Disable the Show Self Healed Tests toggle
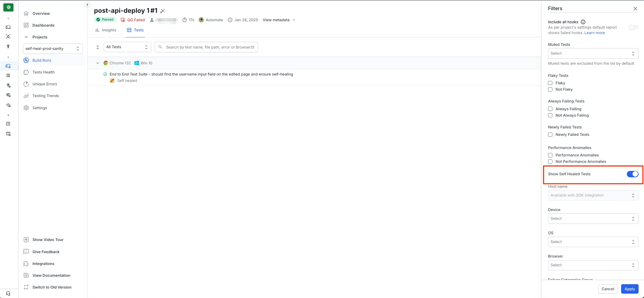The width and height of the screenshot is (644, 298). coord(632,174)
